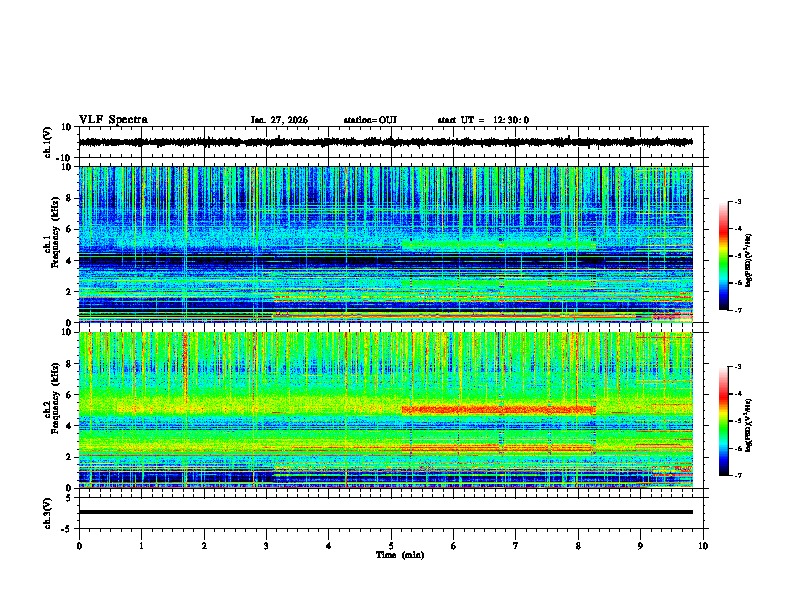Click the "-7" value below ch.2 color scale
Image resolution: width=792 pixels, height=612 pixels.
(738, 475)
